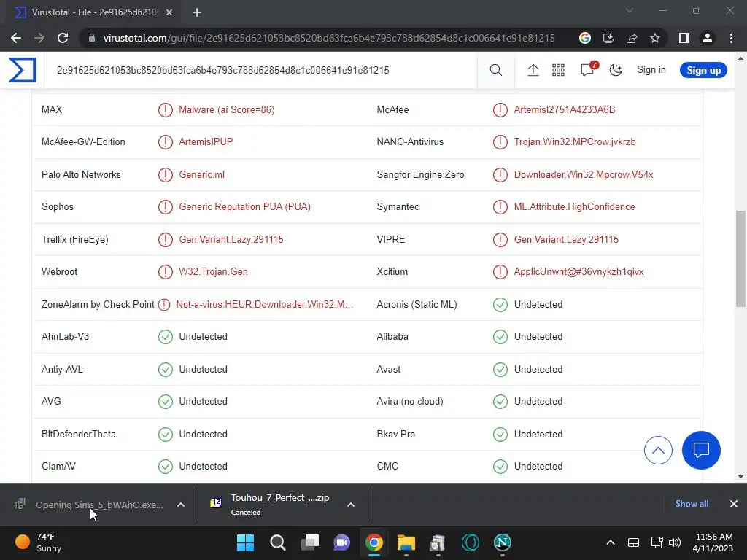Click the Artemis!PUP detection text
Screen dimensions: 747x560
click(x=205, y=142)
